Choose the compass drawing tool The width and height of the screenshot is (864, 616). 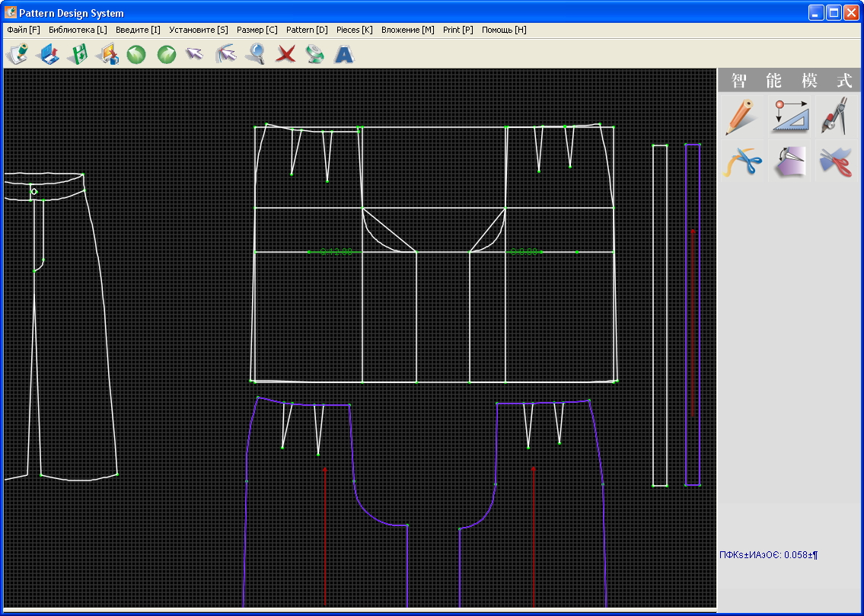pyautogui.click(x=835, y=116)
